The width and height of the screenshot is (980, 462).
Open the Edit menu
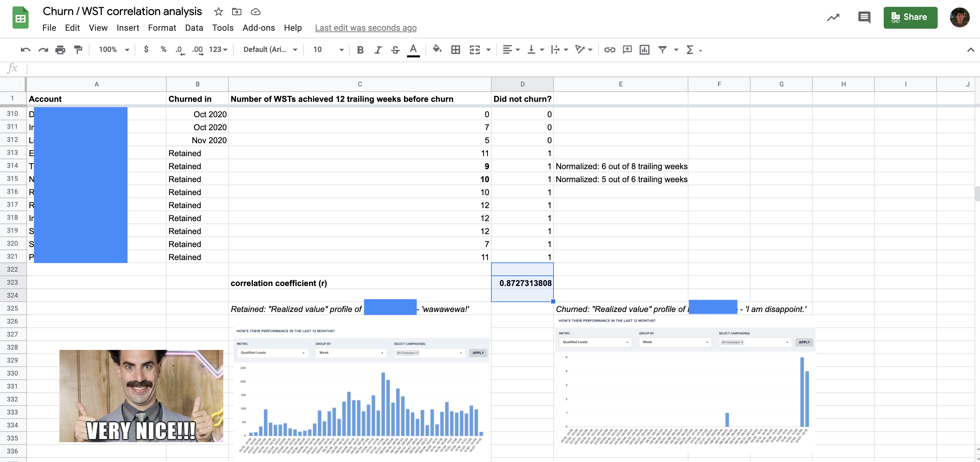72,28
